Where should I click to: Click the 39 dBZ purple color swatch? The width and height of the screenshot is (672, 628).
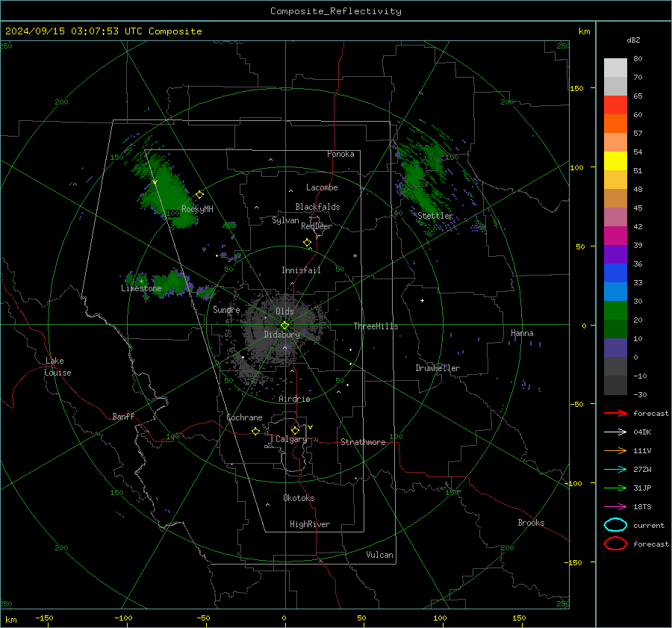[615, 255]
